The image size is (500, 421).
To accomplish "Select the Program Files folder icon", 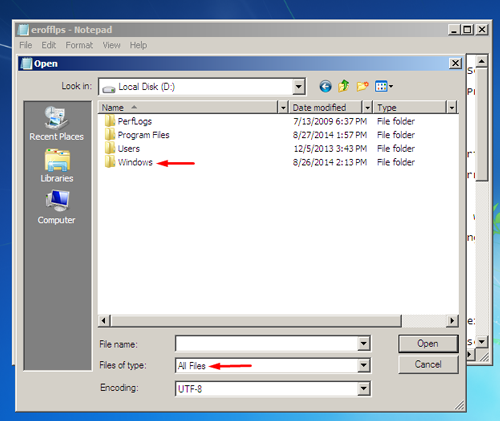I will (x=110, y=135).
